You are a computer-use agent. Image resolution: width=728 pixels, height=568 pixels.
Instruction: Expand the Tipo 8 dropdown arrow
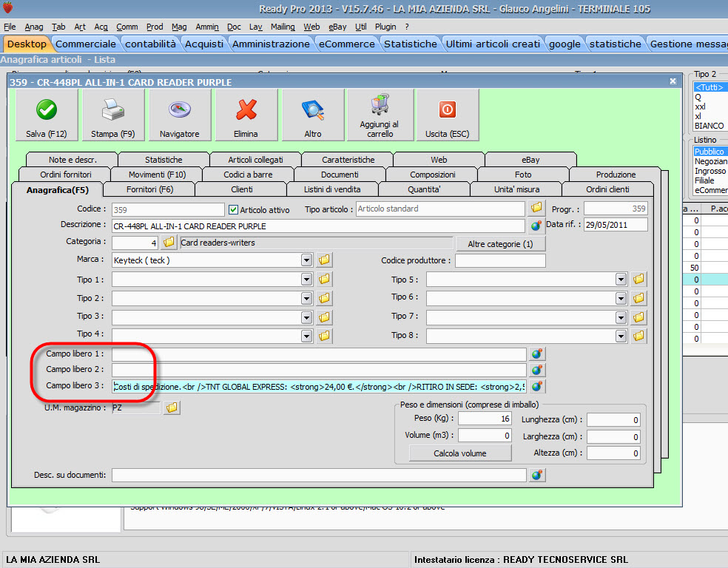click(621, 336)
